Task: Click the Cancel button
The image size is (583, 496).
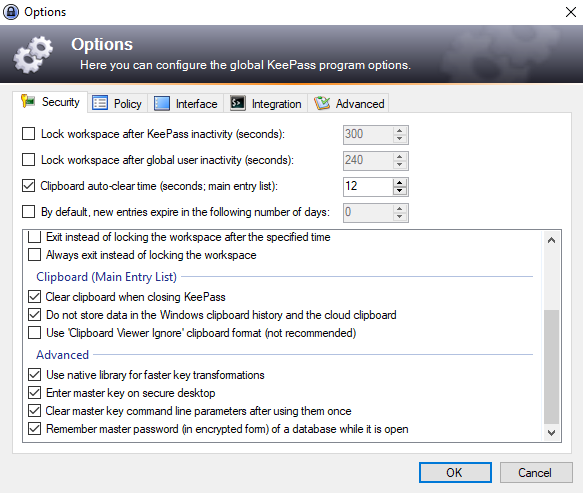Action: (x=536, y=473)
